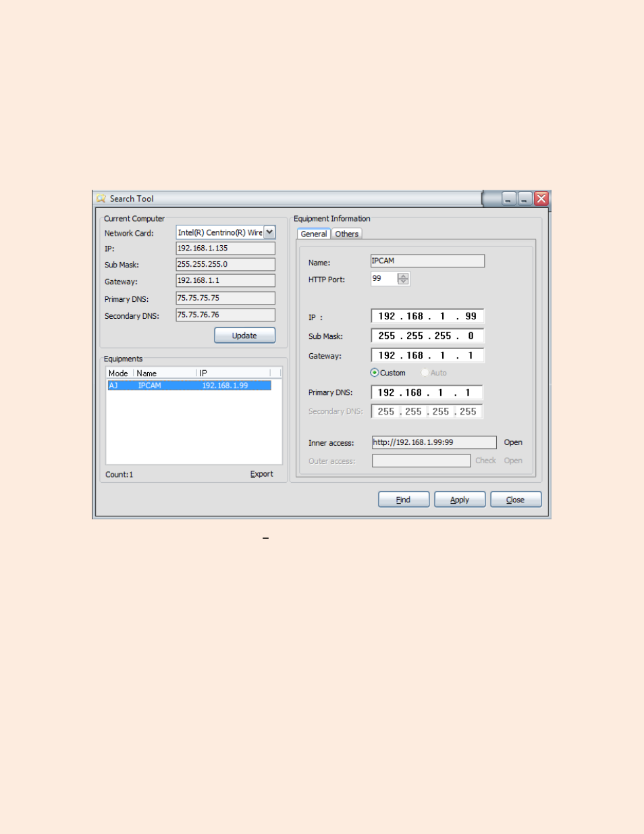Click the Update button
Screen dimensions: 644x834
(244, 336)
